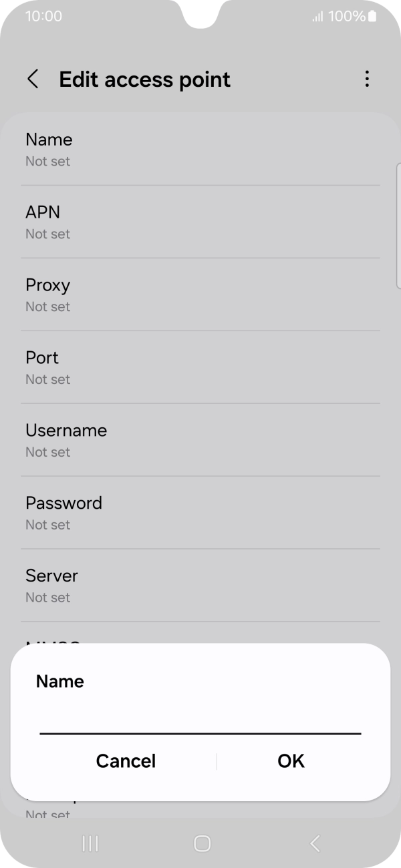The width and height of the screenshot is (401, 868).
Task: Tap the Name text input line
Action: pyautogui.click(x=200, y=728)
